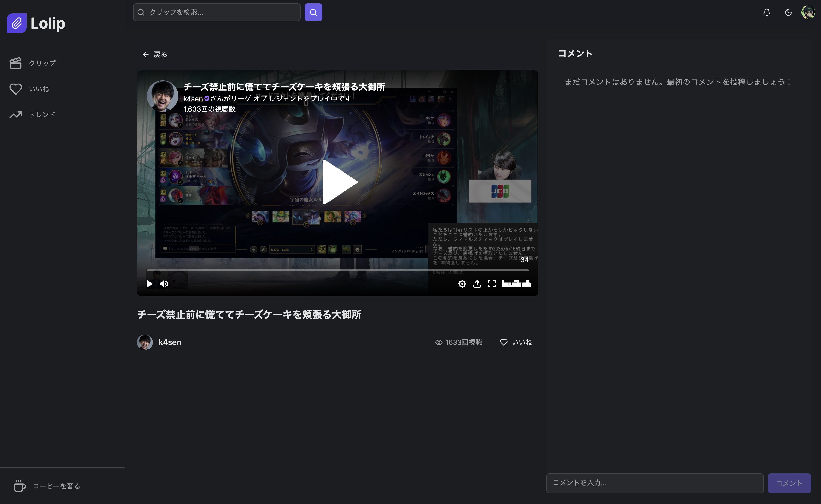Click the Twitch logo in the player

pos(516,284)
